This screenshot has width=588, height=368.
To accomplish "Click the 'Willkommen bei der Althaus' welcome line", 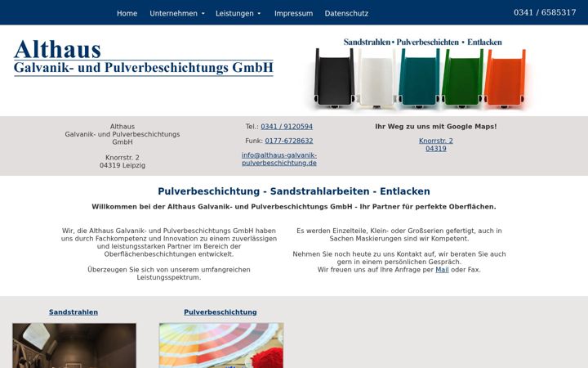I will coord(294,207).
